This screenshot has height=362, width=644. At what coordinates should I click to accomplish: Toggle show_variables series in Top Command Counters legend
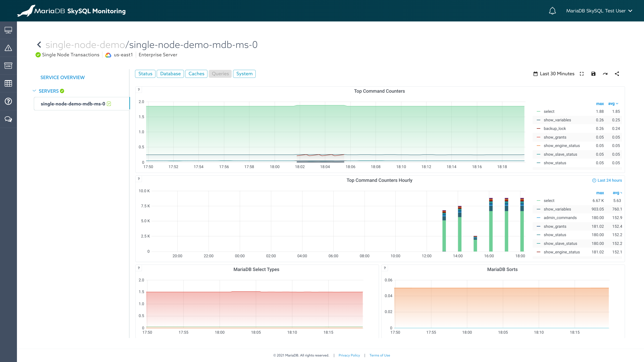[557, 120]
